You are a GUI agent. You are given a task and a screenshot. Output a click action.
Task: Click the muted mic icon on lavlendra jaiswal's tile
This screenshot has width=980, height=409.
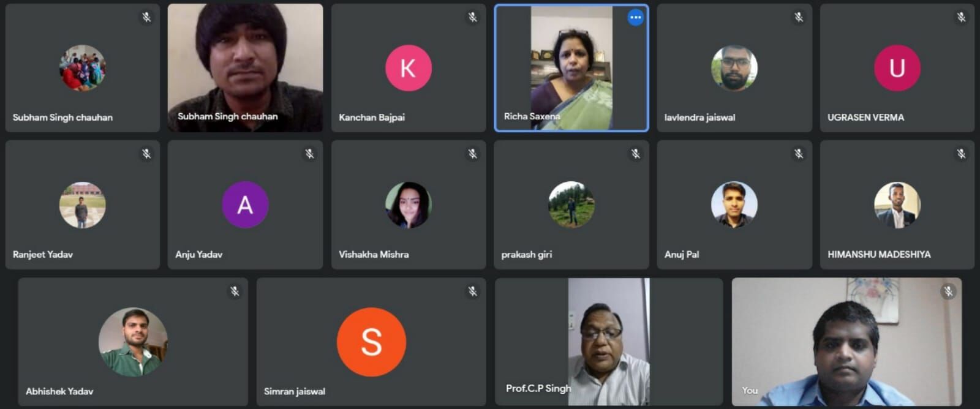point(798,17)
